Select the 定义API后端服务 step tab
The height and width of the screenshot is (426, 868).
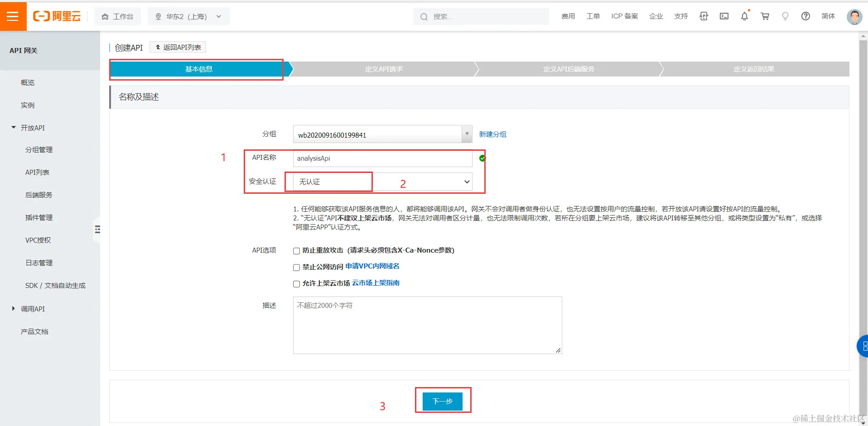pyautogui.click(x=569, y=69)
